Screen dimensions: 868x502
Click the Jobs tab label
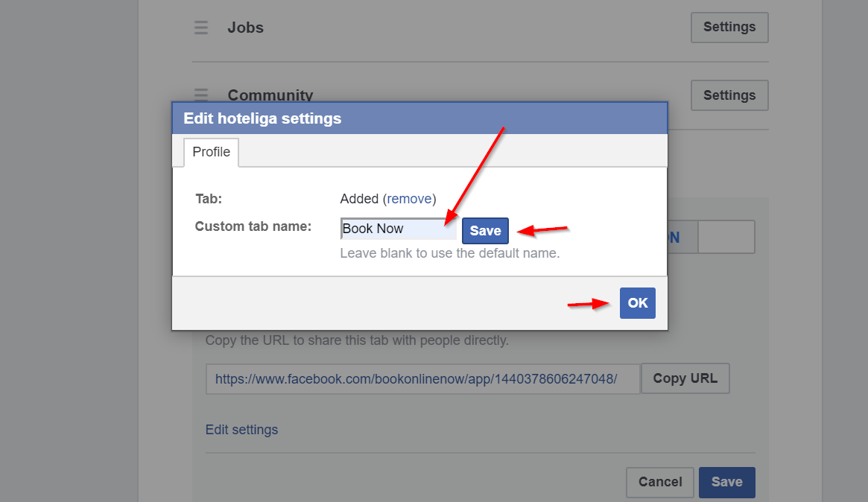point(246,28)
